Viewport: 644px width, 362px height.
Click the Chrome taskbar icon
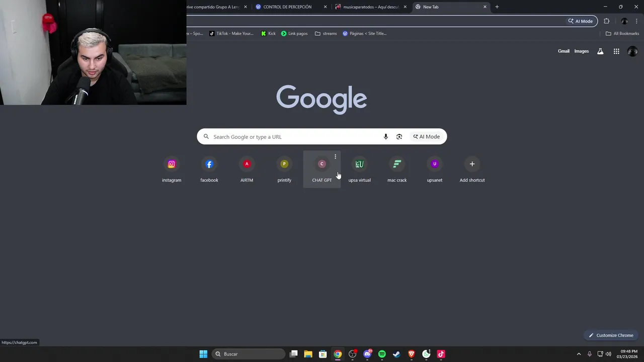coord(338,354)
